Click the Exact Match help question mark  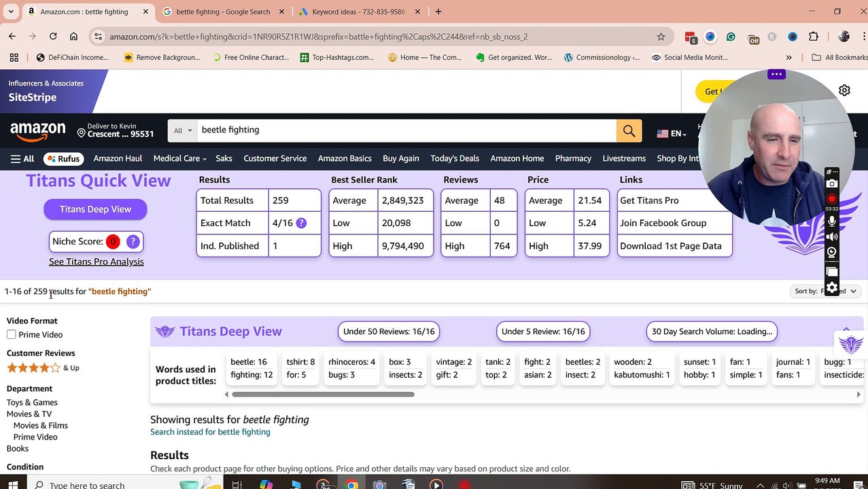click(x=301, y=223)
